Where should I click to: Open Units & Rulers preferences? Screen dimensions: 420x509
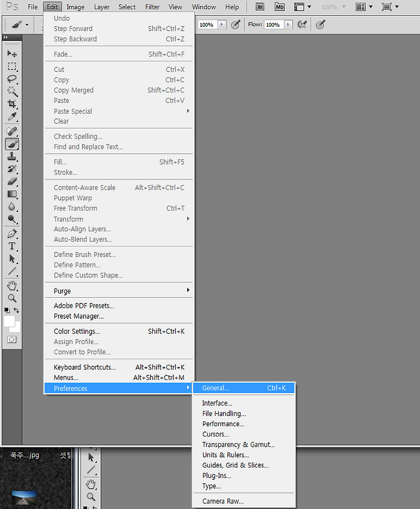tap(244, 455)
